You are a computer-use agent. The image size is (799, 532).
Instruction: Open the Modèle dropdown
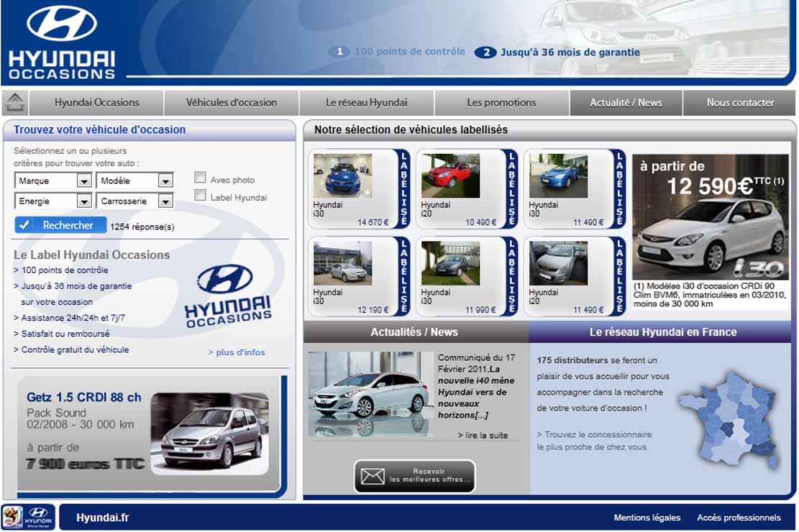[x=135, y=180]
